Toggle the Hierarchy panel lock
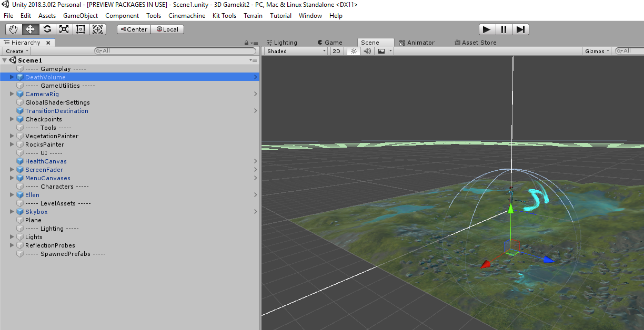The width and height of the screenshot is (644, 330). (246, 43)
